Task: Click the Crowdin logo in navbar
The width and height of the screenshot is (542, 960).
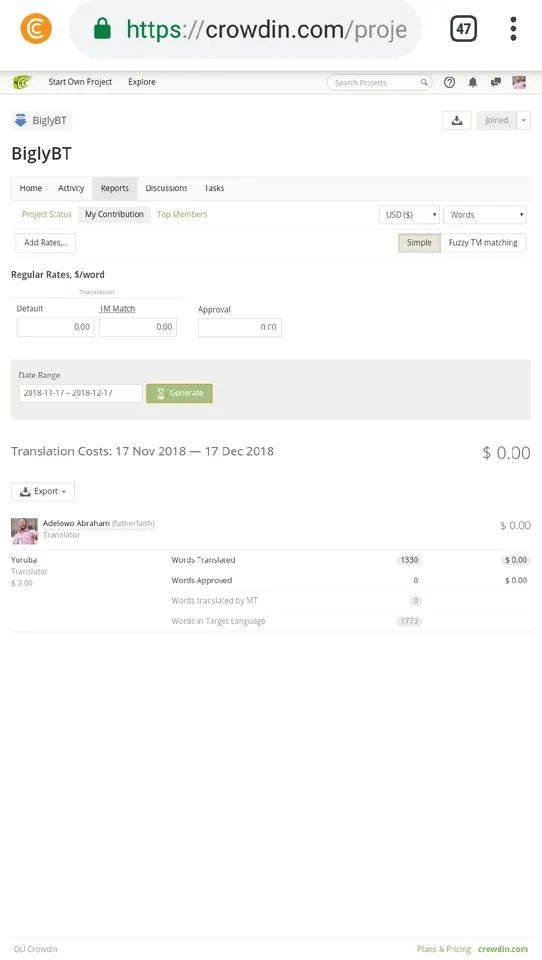Action: (x=22, y=82)
